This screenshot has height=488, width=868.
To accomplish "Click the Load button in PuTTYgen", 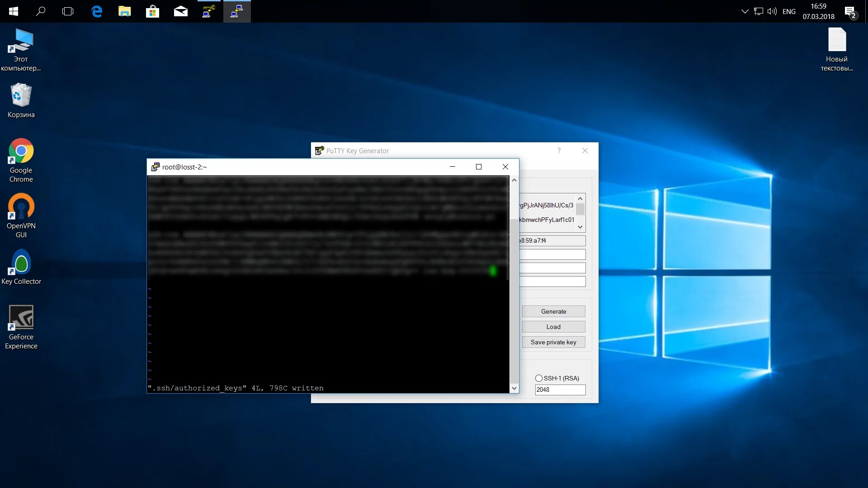I will 553,327.
